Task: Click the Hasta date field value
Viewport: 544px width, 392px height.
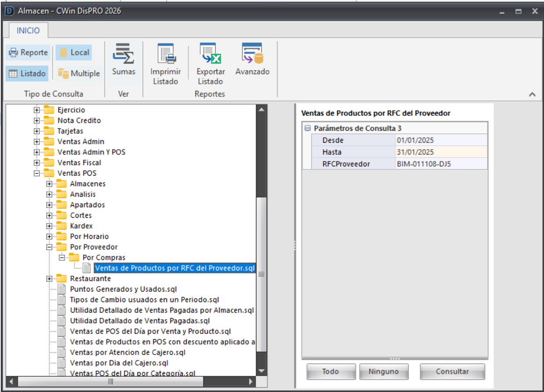Action: (x=441, y=152)
